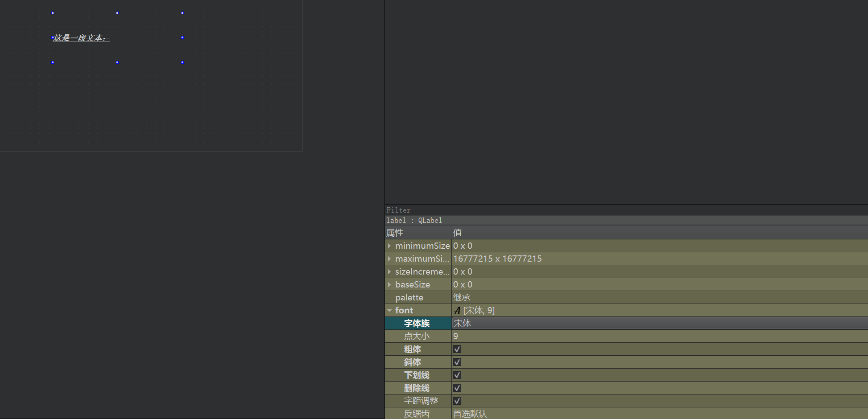Select the 斜体 property name

[412, 362]
